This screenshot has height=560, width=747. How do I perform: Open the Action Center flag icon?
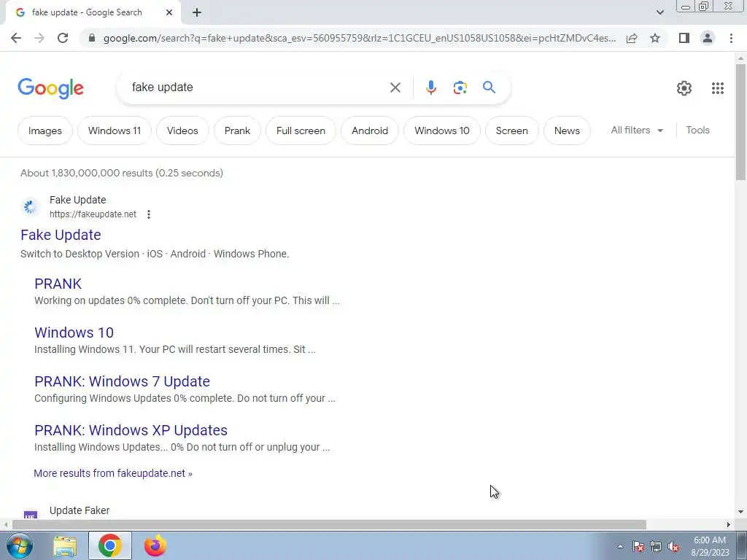pos(638,546)
